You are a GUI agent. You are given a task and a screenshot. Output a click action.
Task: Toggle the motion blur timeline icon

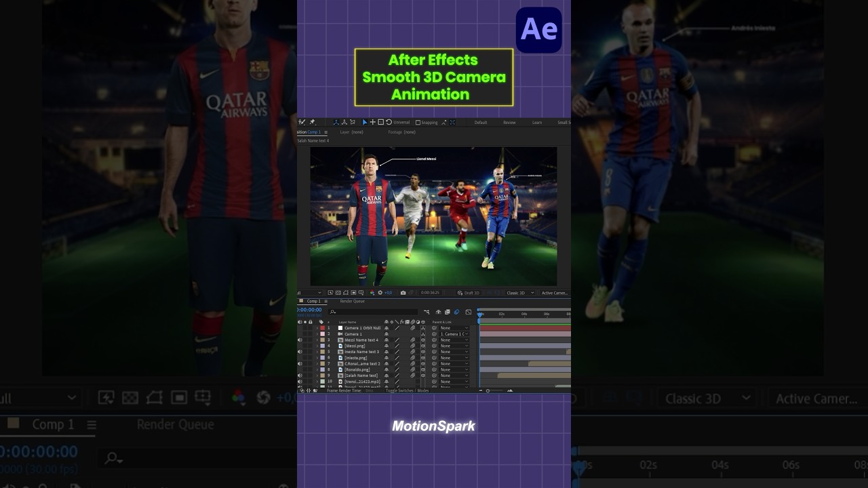click(x=456, y=312)
